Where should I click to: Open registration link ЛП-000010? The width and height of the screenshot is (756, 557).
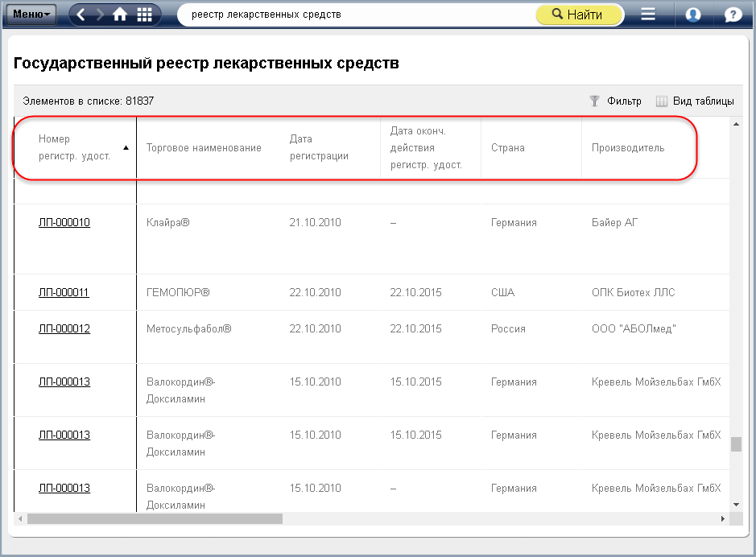(x=64, y=223)
